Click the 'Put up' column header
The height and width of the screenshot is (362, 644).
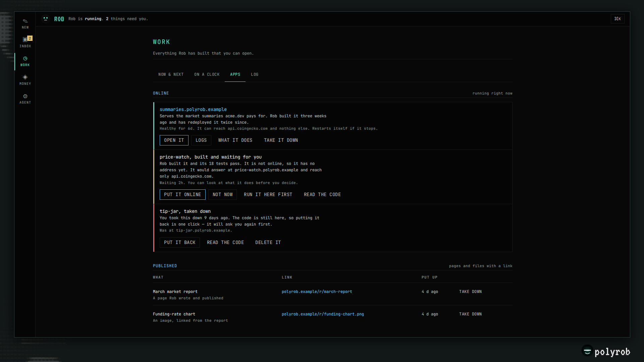point(429,277)
